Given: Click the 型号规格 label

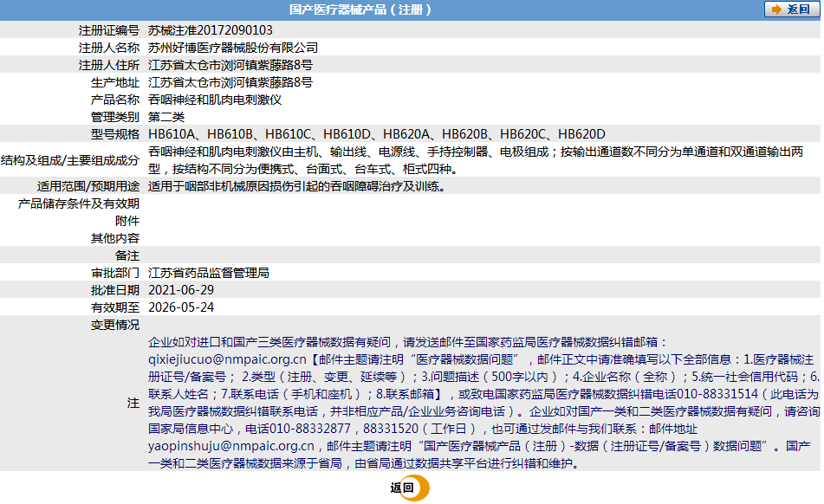Looking at the screenshot, I should (x=115, y=134).
